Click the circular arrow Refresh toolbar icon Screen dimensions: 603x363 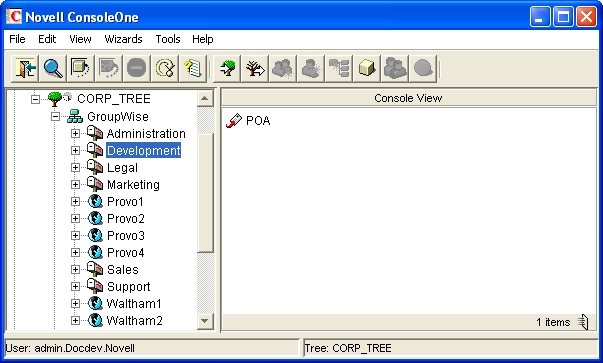pos(165,69)
